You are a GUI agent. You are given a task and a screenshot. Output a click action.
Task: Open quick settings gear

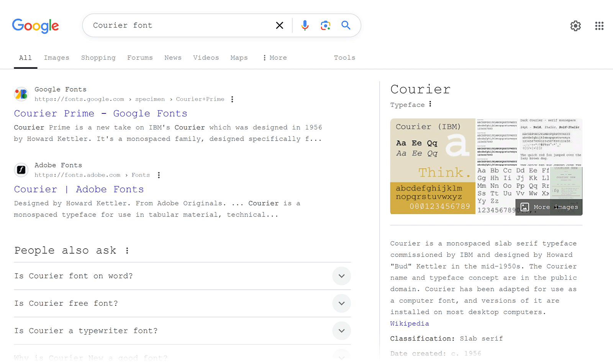575,26
